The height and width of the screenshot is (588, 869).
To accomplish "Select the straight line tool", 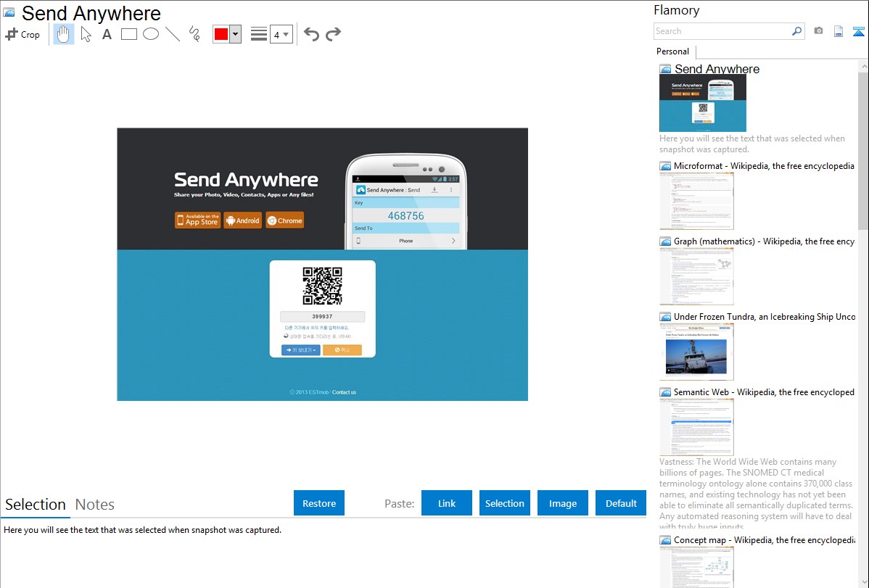I will pyautogui.click(x=173, y=34).
